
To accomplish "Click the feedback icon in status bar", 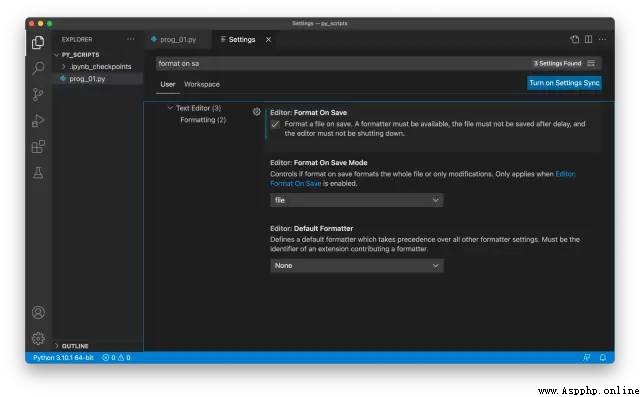I will click(587, 357).
